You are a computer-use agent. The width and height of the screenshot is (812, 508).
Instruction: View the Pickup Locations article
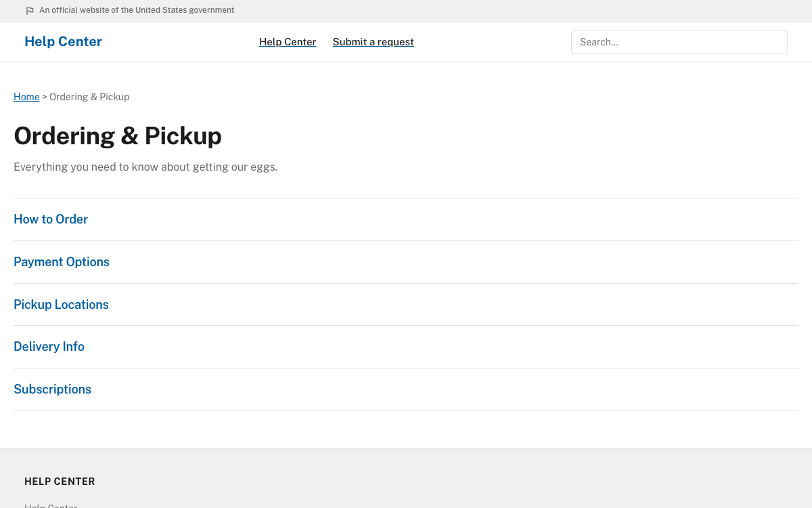61,305
